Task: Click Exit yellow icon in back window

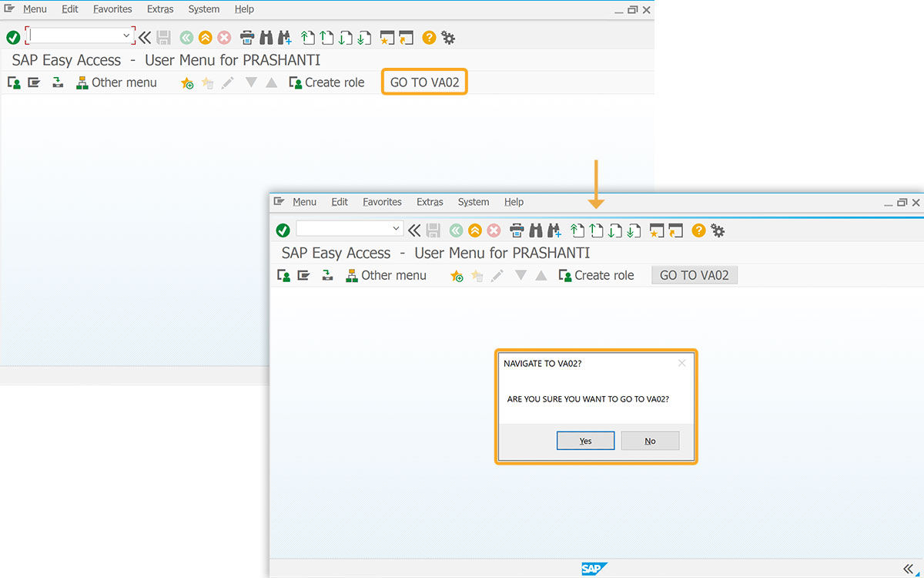Action: click(x=205, y=37)
